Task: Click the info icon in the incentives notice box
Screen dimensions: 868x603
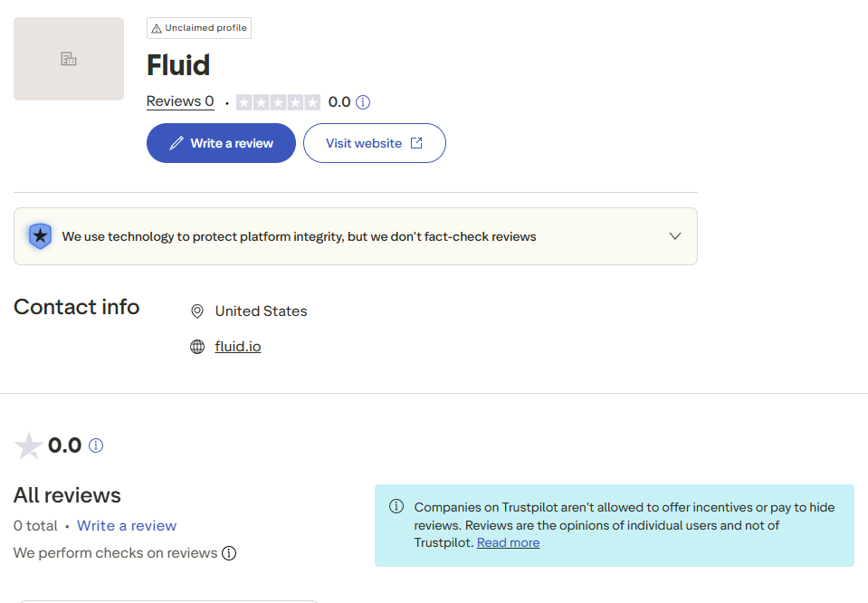Action: [396, 506]
